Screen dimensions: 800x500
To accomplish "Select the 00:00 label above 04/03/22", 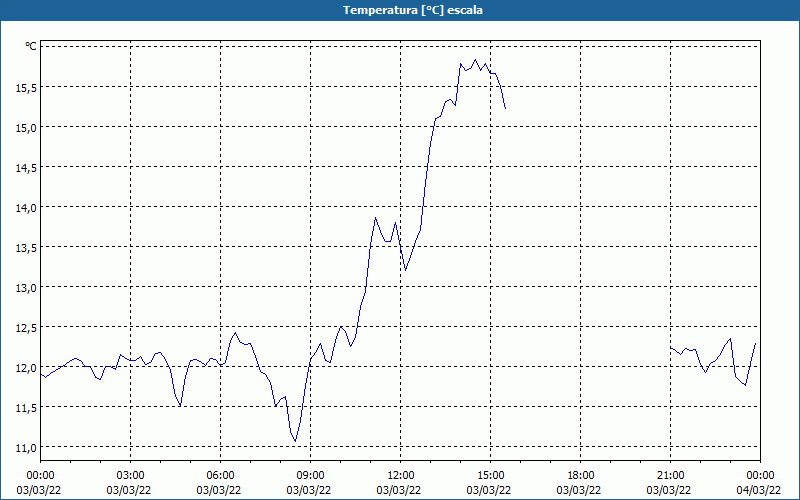I will [x=760, y=476].
